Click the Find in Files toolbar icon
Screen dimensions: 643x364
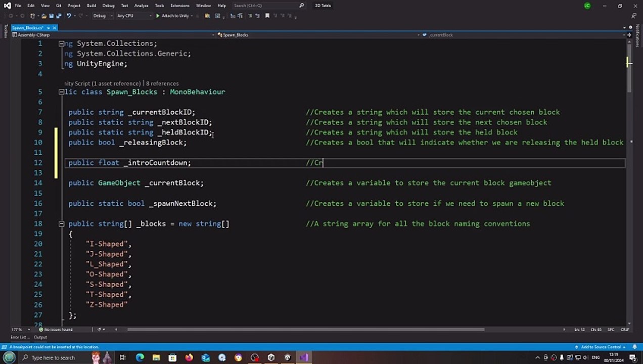pyautogui.click(x=207, y=16)
